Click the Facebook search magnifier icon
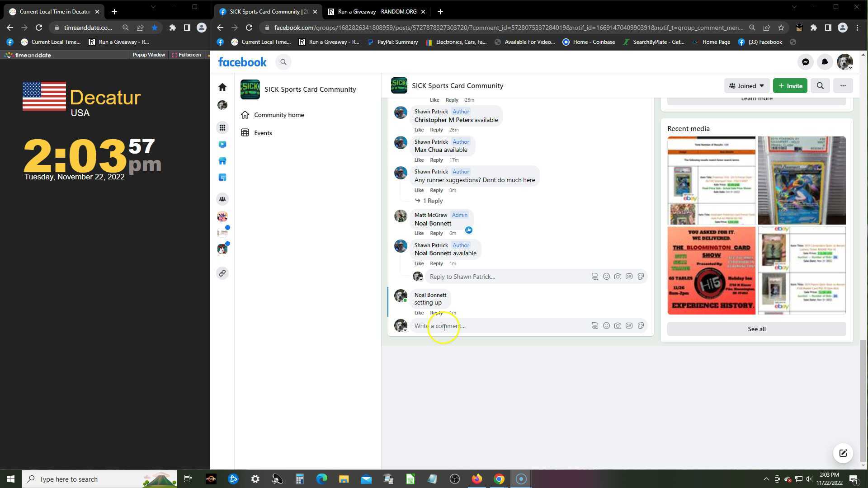This screenshot has height=488, width=868. tap(283, 62)
